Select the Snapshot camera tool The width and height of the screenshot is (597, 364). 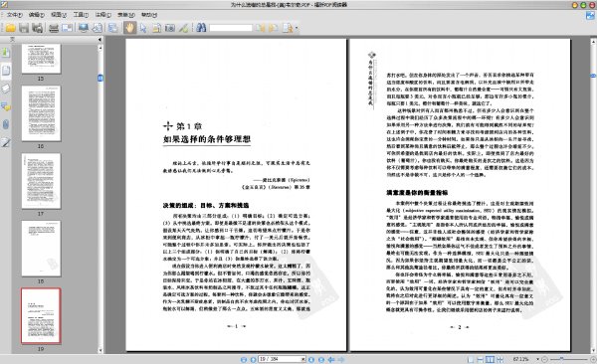[170, 28]
